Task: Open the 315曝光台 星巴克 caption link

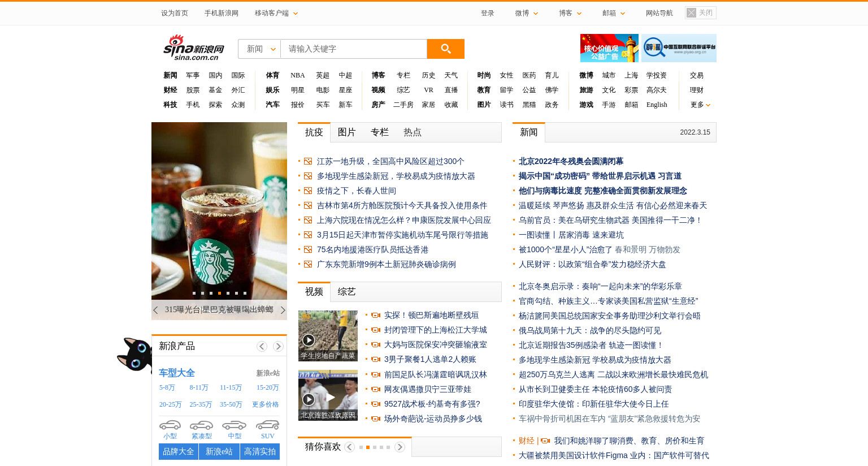Action: [x=219, y=310]
